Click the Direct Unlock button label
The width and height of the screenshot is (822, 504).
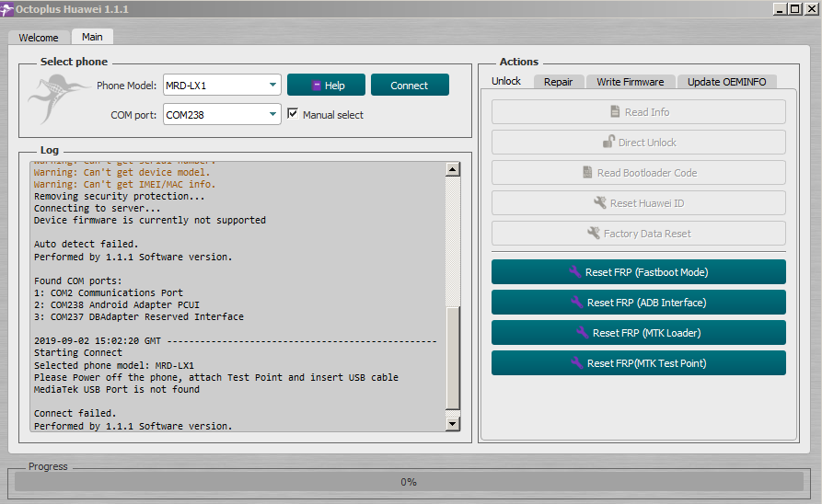647,143
